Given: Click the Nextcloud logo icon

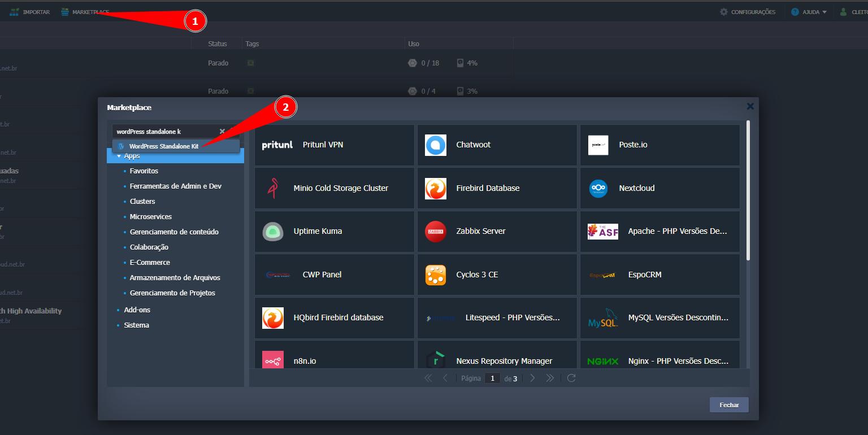Looking at the screenshot, I should pos(598,189).
